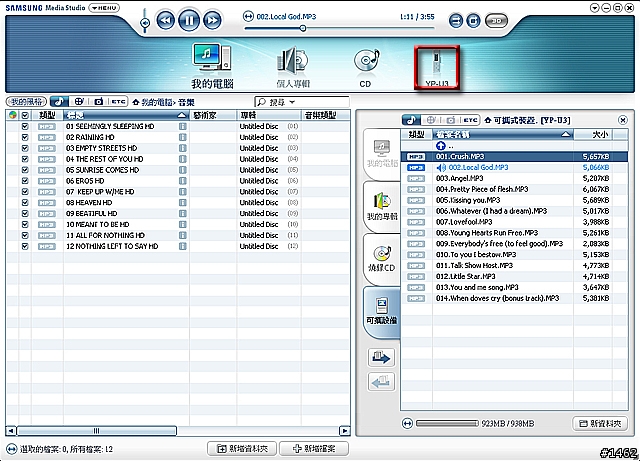Viewport: 640px width, 461px height.
Task: Click left arrow of horizontal scrollbar
Action: click(x=11, y=431)
